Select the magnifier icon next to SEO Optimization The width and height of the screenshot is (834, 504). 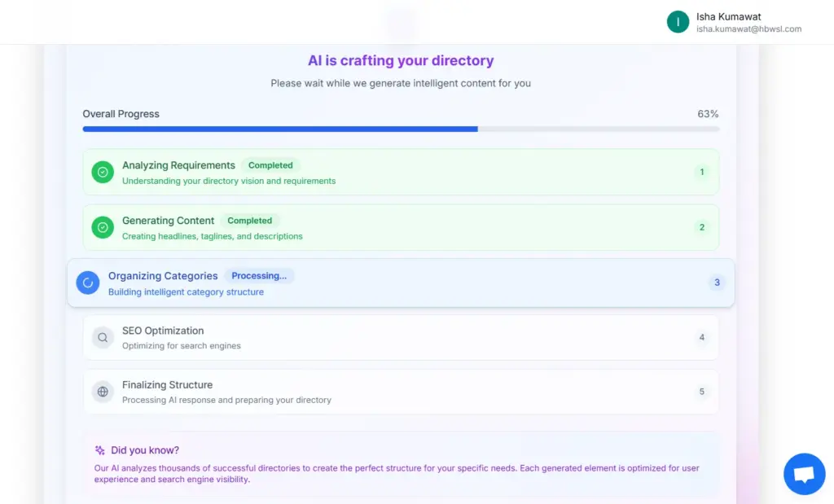(102, 337)
